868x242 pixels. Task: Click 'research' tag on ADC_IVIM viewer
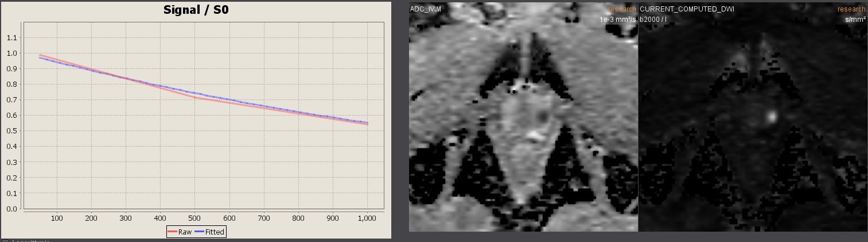pyautogui.click(x=622, y=10)
